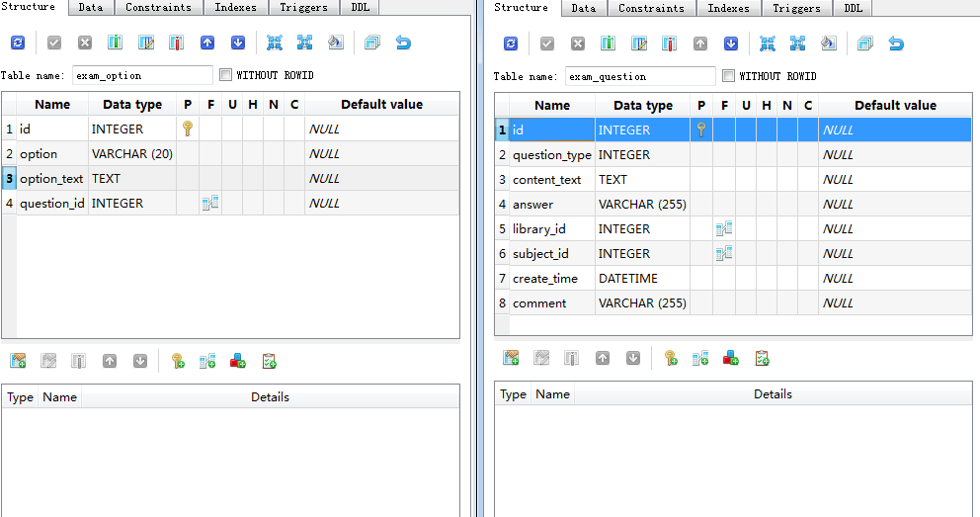The height and width of the screenshot is (517, 980).
Task: Open DDL tab of exam_question window
Action: 854,8
